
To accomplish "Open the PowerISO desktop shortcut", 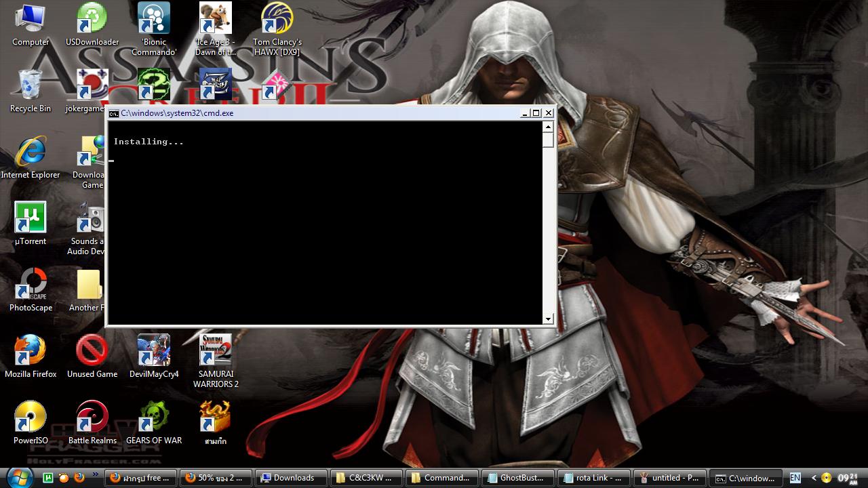I will point(31,424).
